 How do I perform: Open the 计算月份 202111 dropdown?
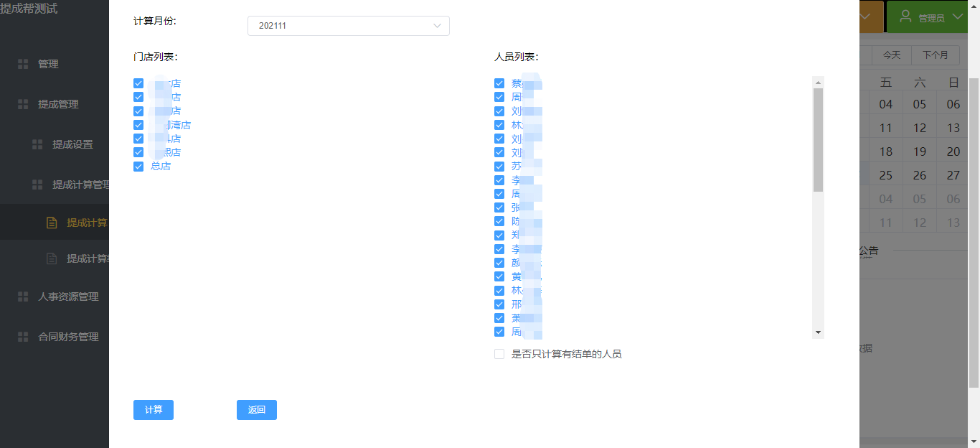click(349, 26)
